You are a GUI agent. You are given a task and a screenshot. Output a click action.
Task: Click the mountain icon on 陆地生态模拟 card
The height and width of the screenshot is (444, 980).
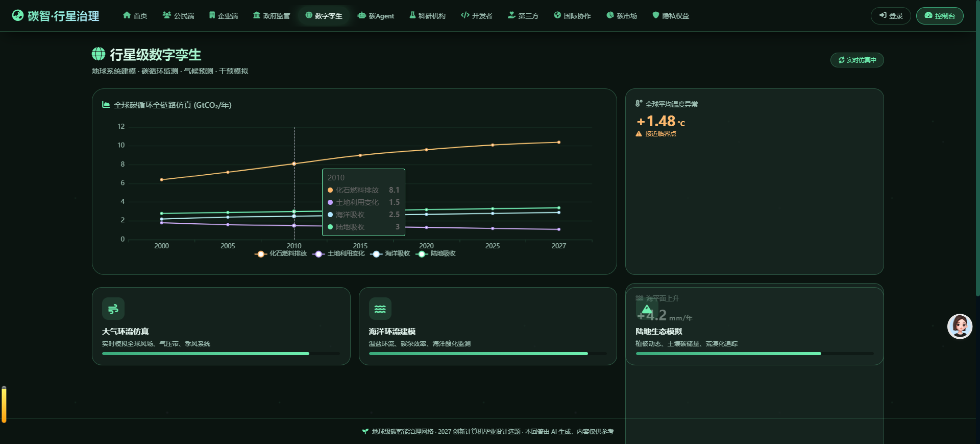click(x=647, y=309)
